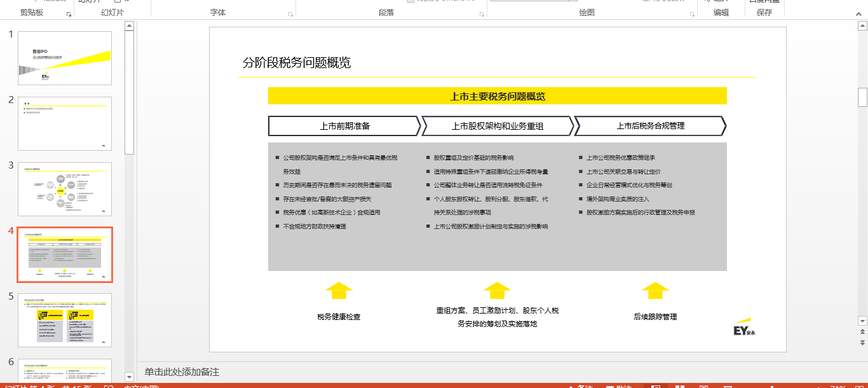Click thumbnail pane scroll down arrow
This screenshot has width=868, height=388.
tap(129, 377)
